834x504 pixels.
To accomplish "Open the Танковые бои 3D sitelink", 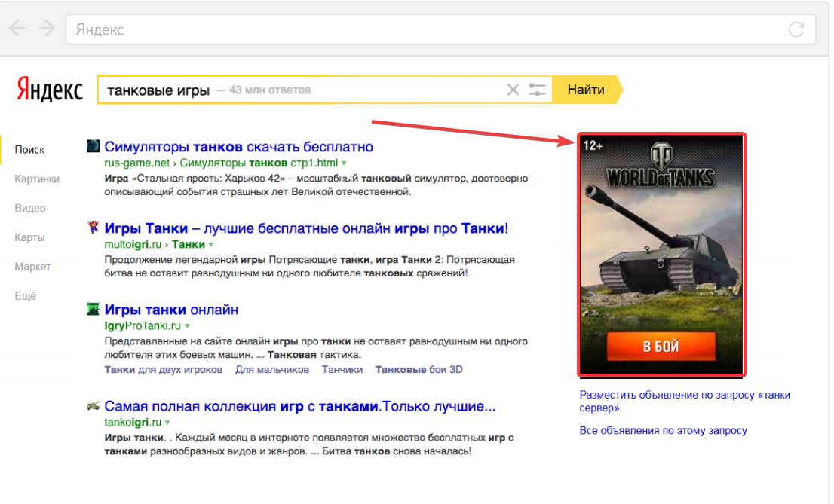I will click(x=419, y=369).
